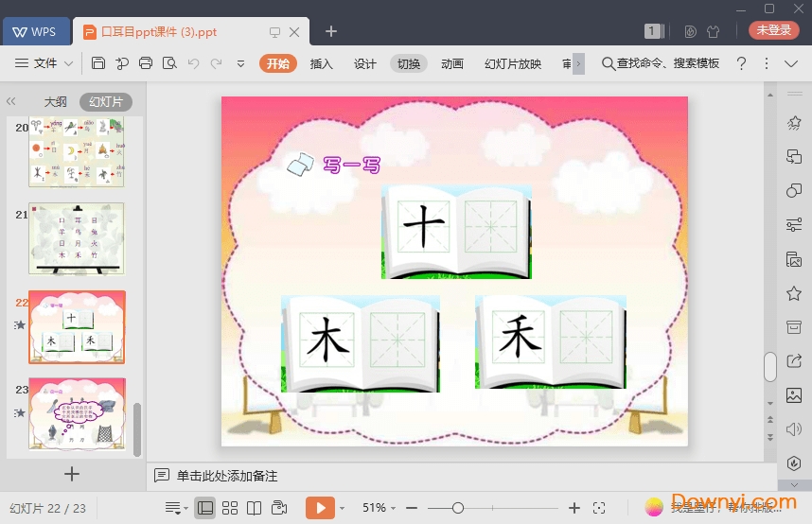Click the Print icon
This screenshot has width=812, height=524.
[146, 63]
